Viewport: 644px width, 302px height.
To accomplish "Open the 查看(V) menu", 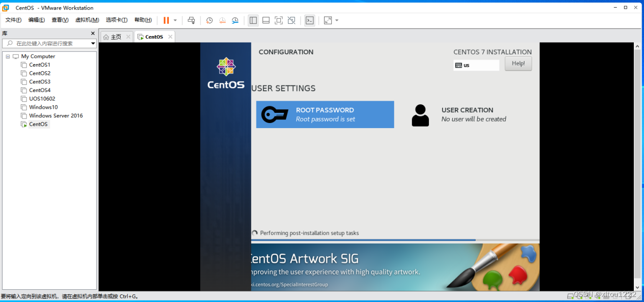I will click(x=60, y=20).
